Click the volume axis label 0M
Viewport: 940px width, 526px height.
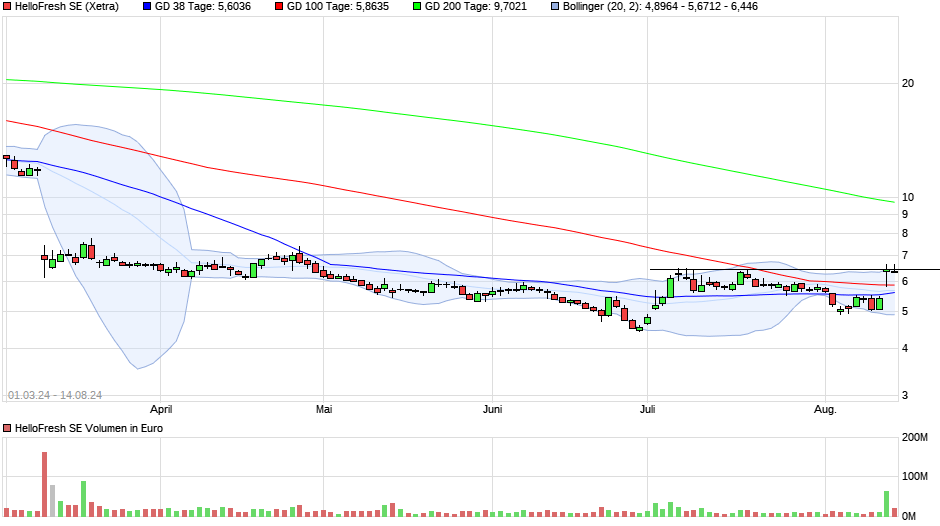[909, 515]
